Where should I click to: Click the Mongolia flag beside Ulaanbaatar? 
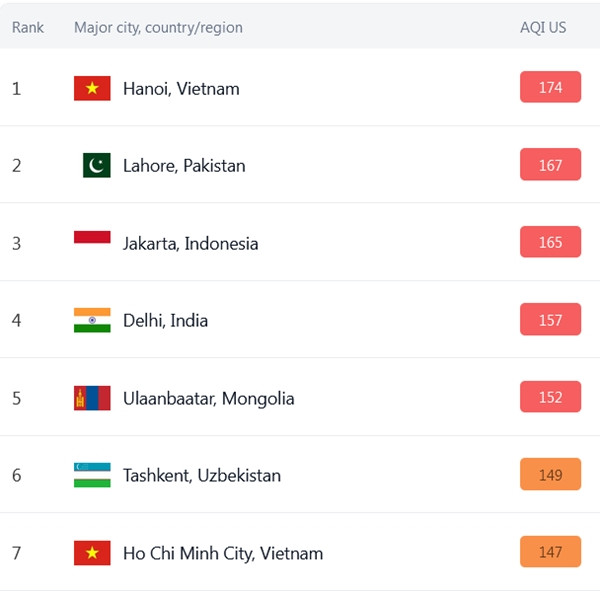pos(92,398)
